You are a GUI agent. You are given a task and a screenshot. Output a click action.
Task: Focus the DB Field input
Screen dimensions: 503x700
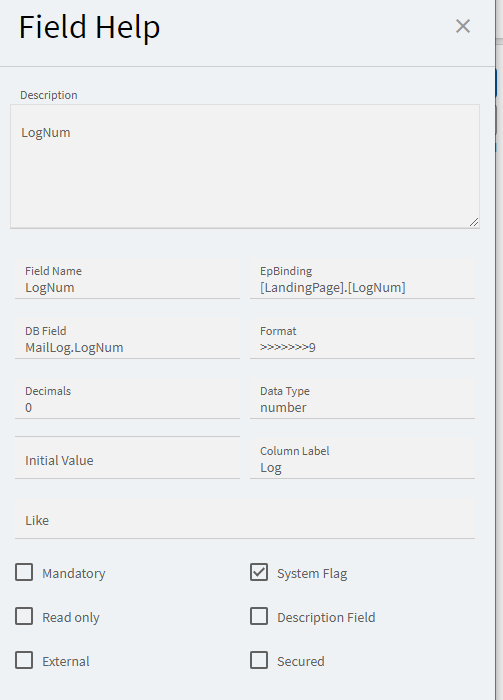(x=127, y=338)
